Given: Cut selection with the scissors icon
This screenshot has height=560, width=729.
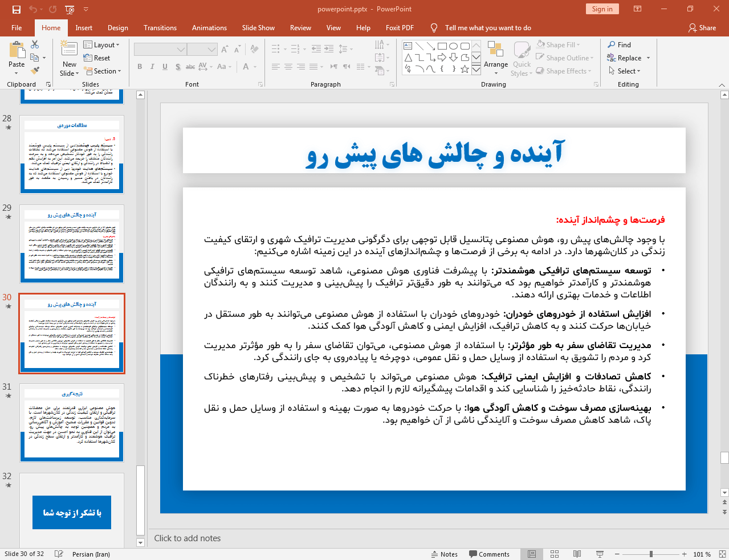Looking at the screenshot, I should point(35,44).
